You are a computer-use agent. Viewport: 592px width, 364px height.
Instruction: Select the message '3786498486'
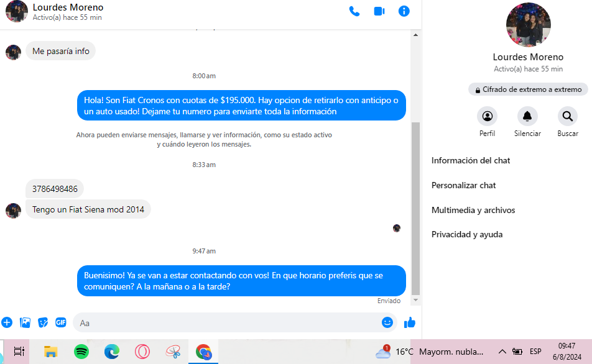(x=55, y=189)
